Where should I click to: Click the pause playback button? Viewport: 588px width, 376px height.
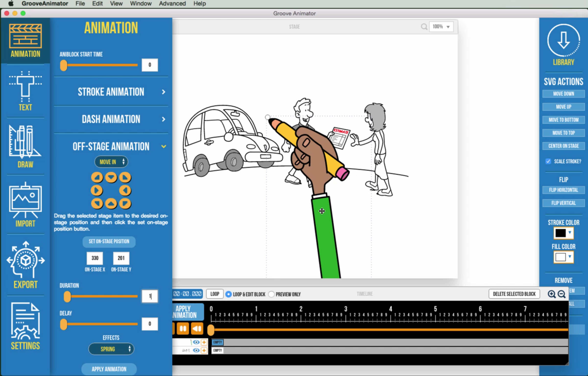183,328
